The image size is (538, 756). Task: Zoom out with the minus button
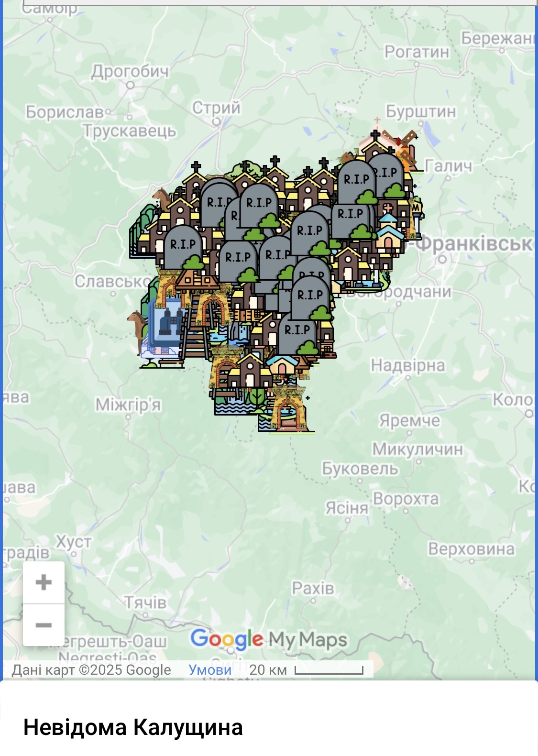coord(44,625)
